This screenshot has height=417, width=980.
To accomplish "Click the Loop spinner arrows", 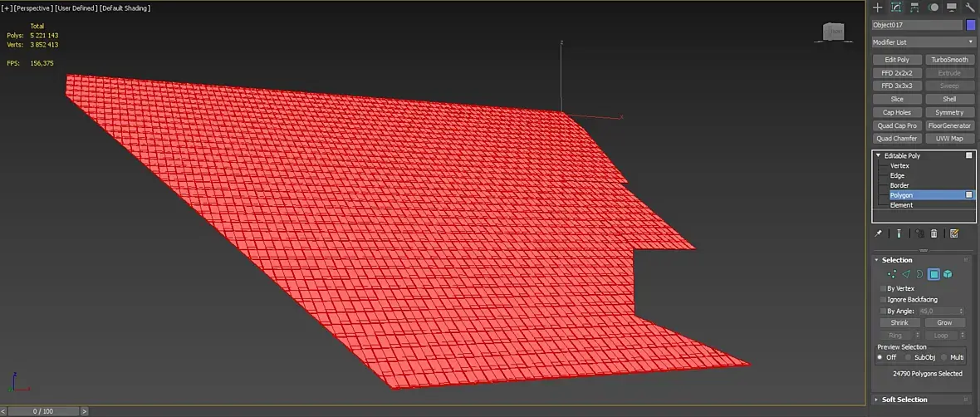I will point(963,336).
